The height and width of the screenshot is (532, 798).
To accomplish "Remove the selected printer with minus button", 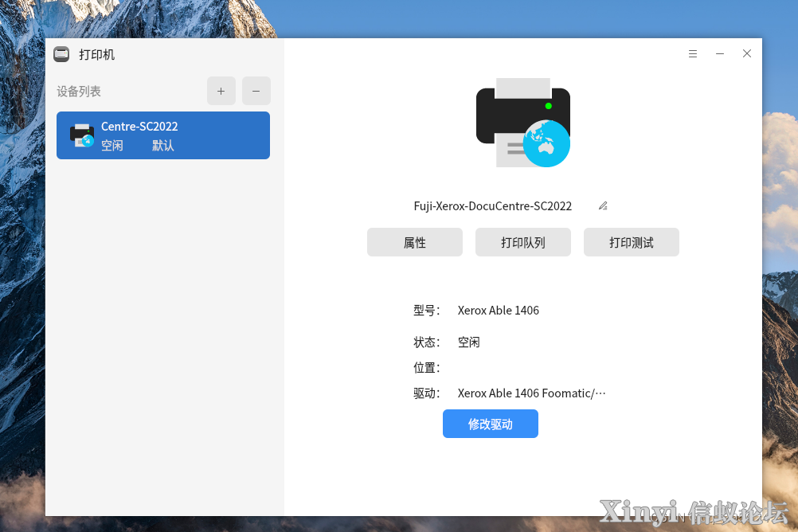I will 256,91.
